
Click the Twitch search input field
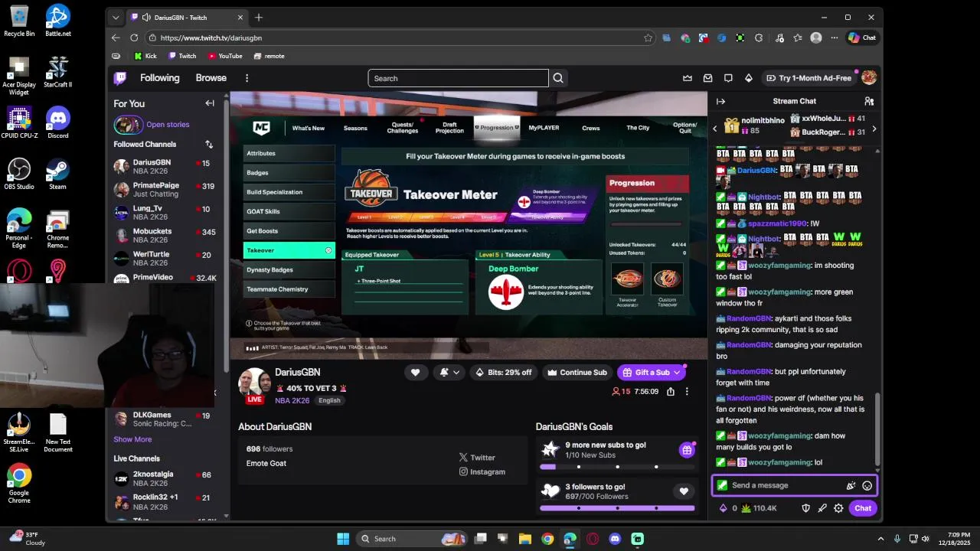coord(458,78)
